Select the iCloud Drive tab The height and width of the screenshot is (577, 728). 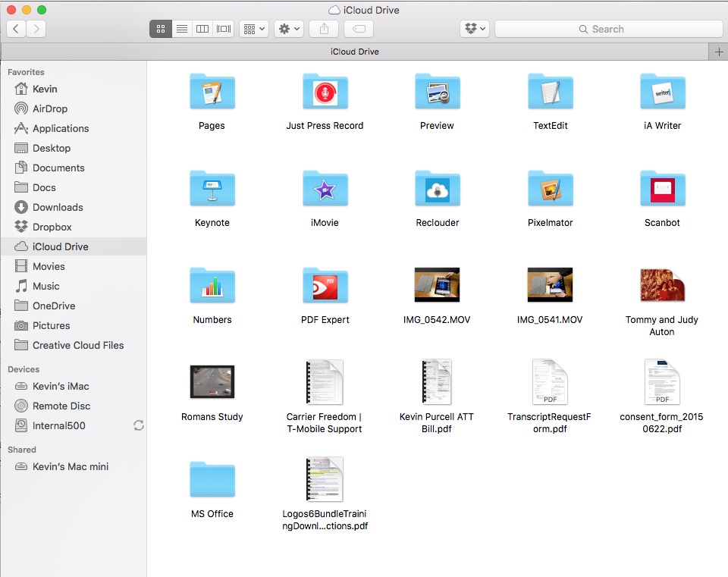click(x=355, y=51)
